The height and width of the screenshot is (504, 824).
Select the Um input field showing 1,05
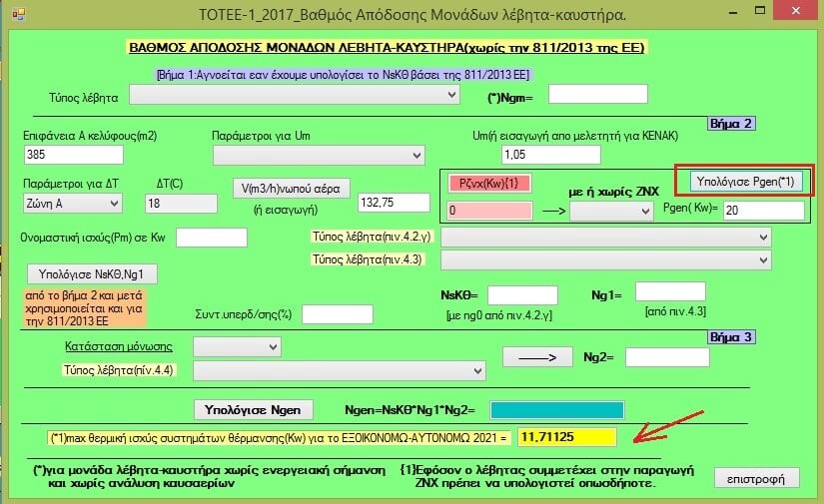(x=549, y=156)
